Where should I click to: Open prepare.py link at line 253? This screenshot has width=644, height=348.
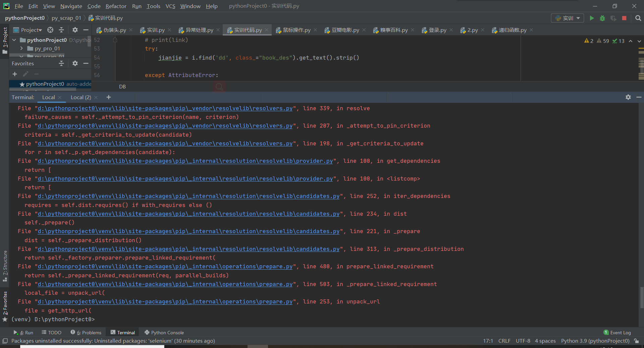coord(165,301)
